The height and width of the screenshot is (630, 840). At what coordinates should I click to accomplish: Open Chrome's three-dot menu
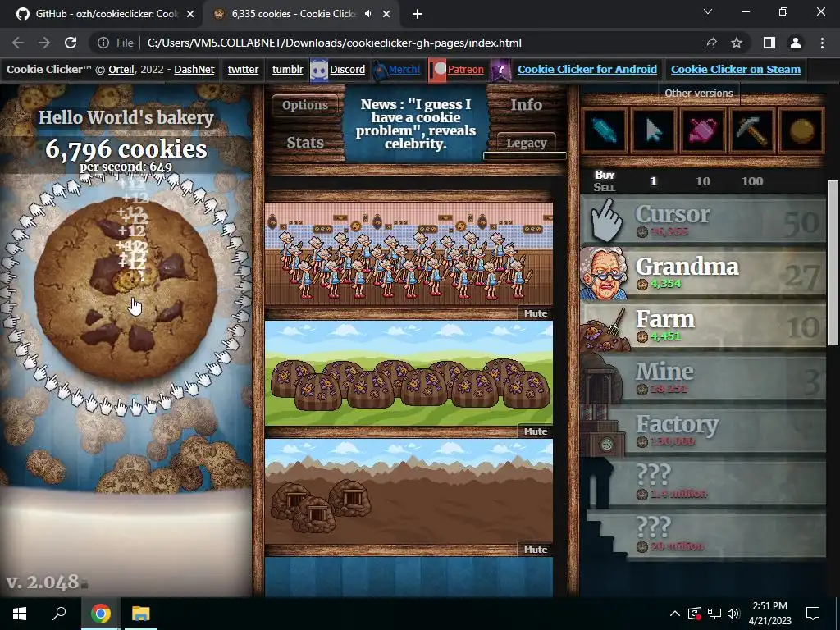tap(822, 43)
